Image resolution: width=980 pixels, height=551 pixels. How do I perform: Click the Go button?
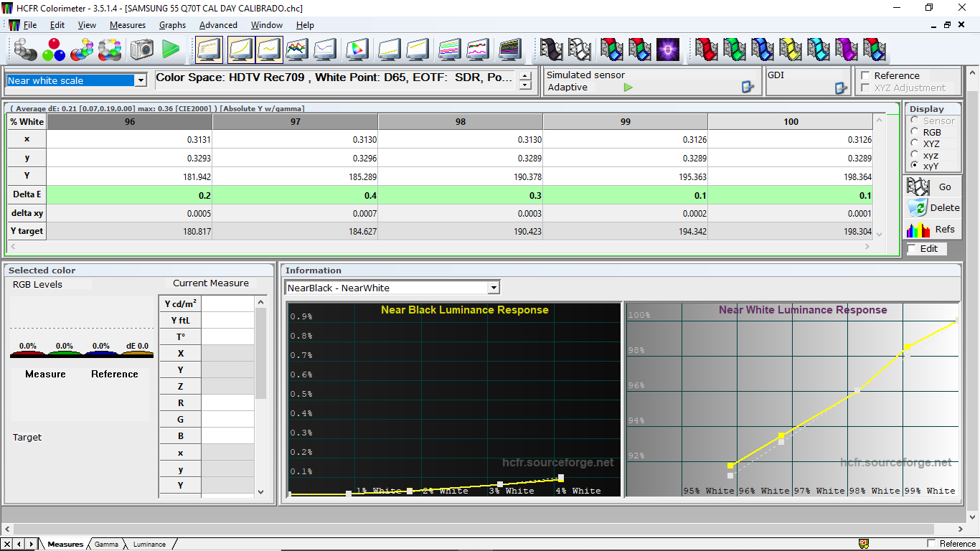click(x=933, y=187)
